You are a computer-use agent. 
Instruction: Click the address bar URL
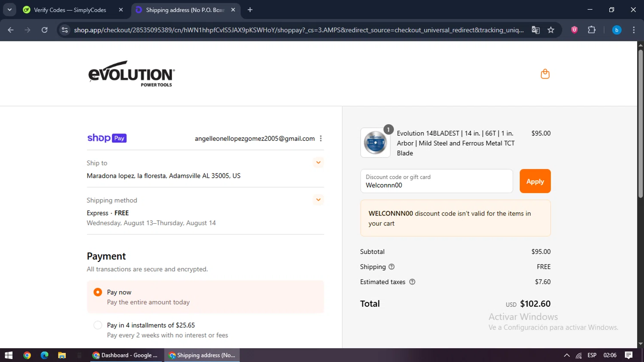click(x=298, y=30)
